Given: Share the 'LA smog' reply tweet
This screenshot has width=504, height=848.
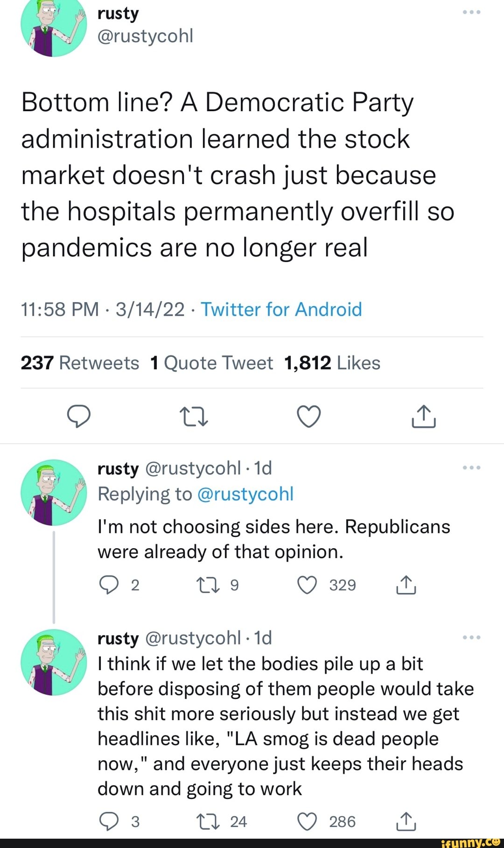Looking at the screenshot, I should click(406, 822).
